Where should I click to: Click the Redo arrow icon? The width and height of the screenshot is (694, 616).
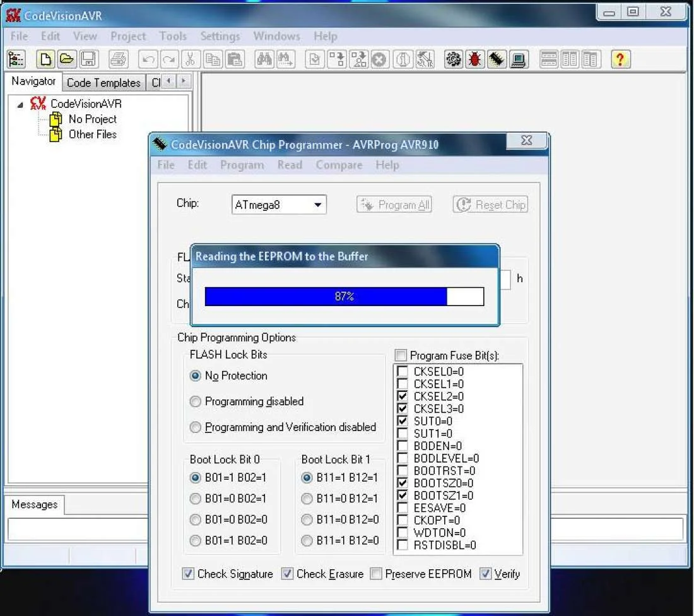[x=169, y=59]
